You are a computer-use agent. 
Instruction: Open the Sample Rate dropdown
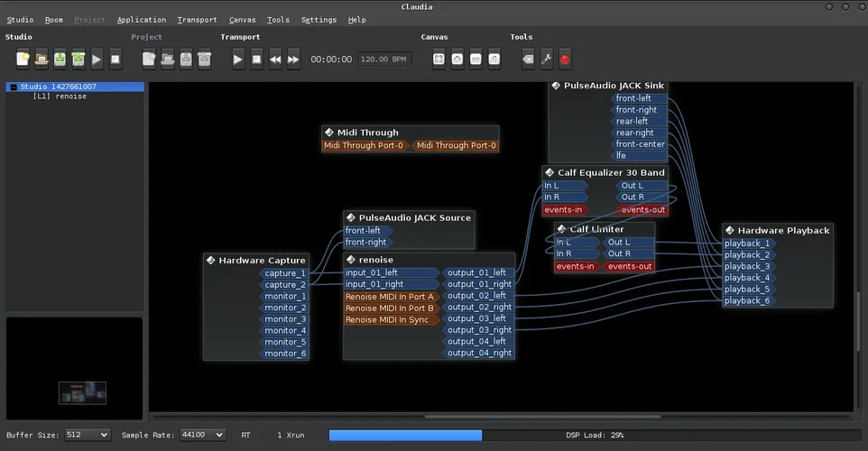click(x=202, y=435)
